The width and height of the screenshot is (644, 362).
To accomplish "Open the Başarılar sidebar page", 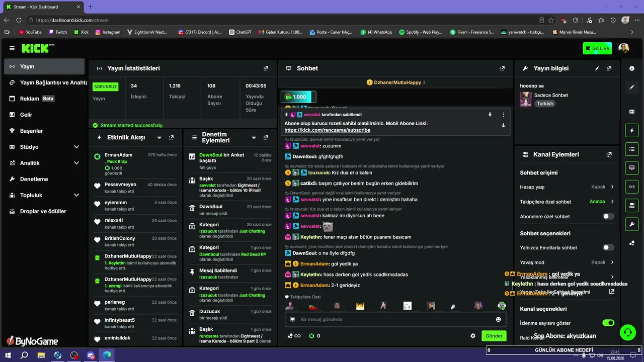I will pos(44,131).
